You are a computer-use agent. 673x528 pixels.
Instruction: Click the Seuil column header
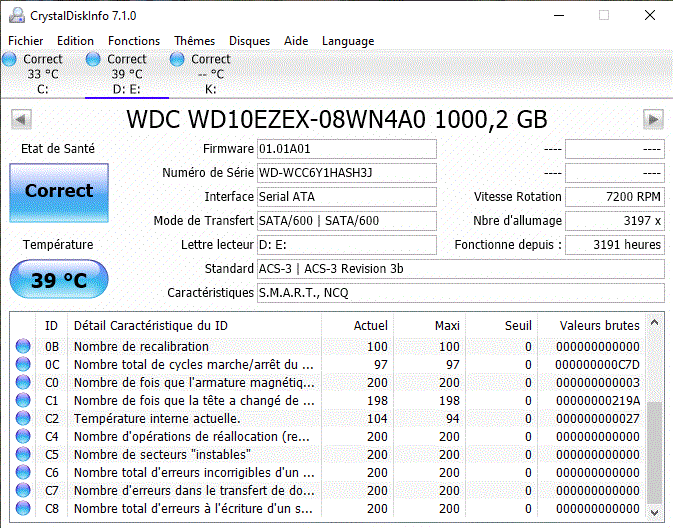(501, 326)
